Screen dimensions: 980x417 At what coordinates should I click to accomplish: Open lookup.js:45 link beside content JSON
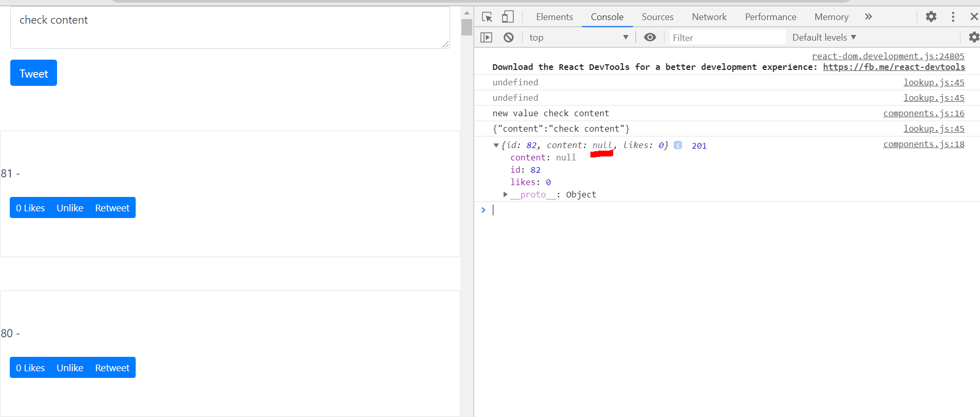tap(934, 129)
